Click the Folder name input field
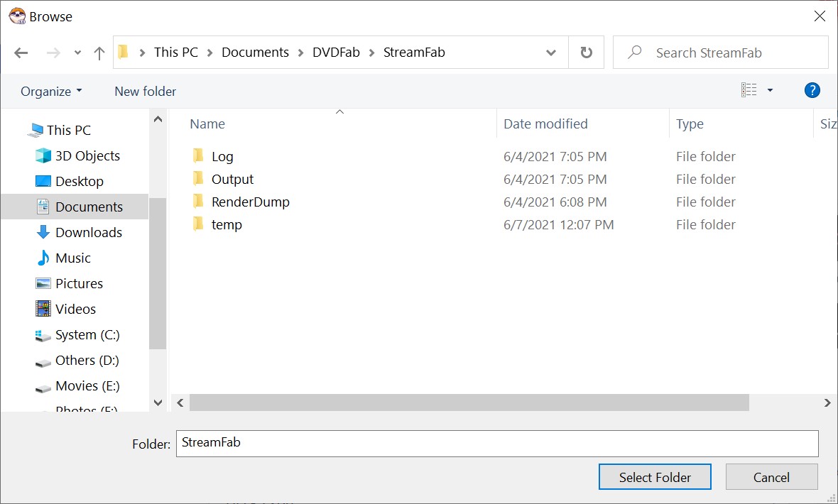This screenshot has height=504, width=838. click(x=497, y=444)
